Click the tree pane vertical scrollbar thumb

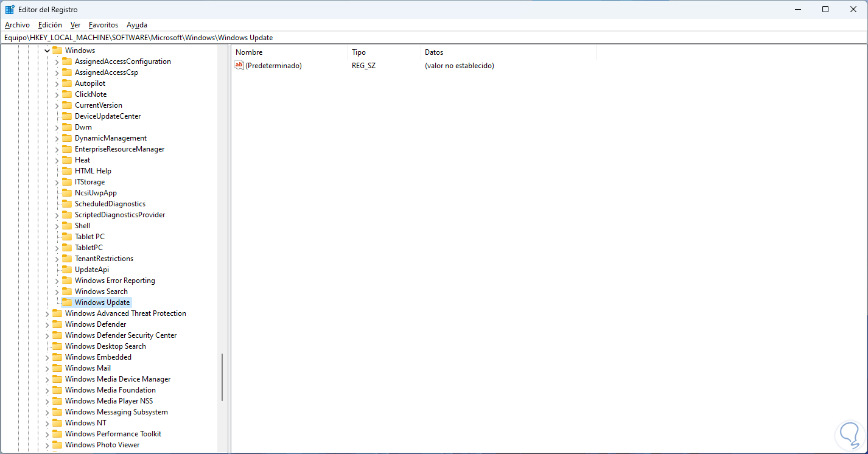click(x=222, y=377)
